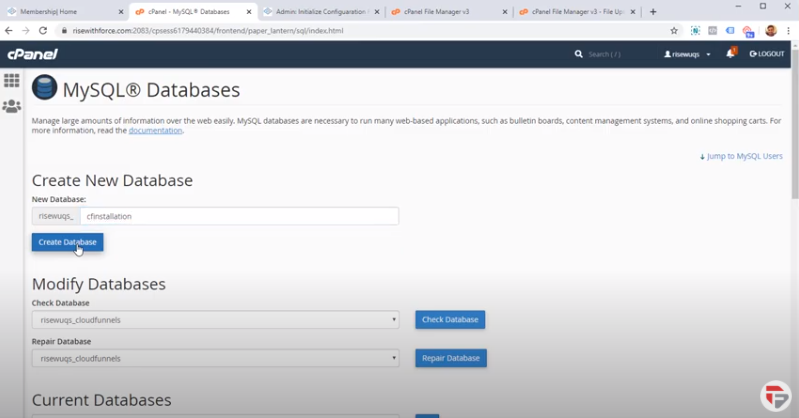Switch to Membershipj Home tab
This screenshot has width=799, height=418.
[x=65, y=12]
